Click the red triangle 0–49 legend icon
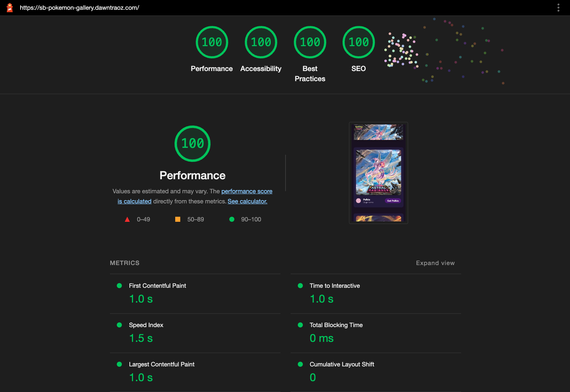 127,219
